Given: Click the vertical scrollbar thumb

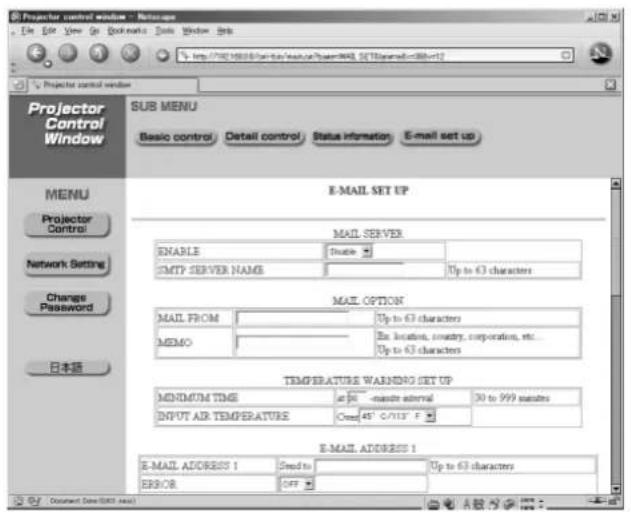Looking at the screenshot, I should point(616,242).
